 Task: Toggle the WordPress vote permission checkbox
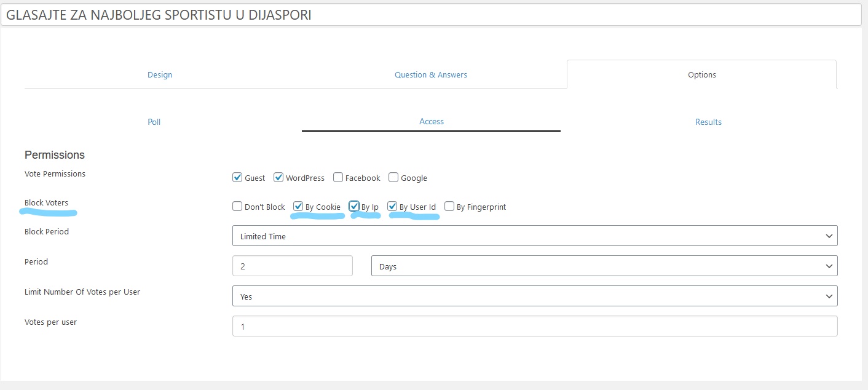[278, 177]
